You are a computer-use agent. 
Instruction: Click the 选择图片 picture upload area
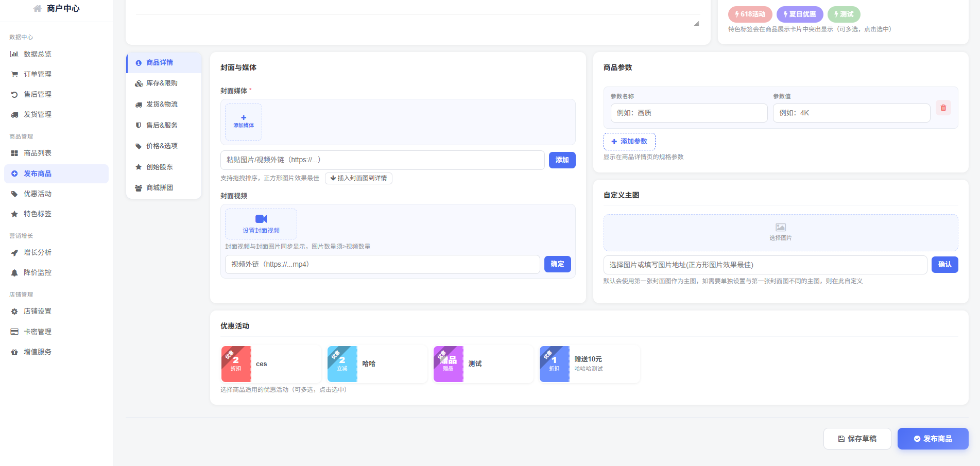pos(781,232)
